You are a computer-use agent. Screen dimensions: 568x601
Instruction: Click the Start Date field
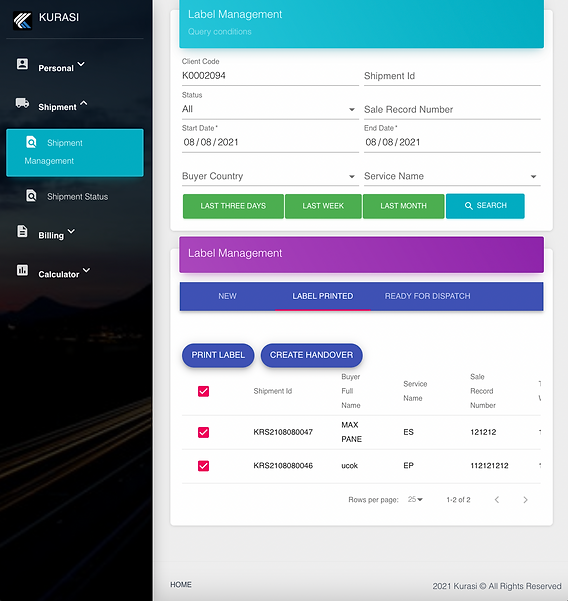270,142
